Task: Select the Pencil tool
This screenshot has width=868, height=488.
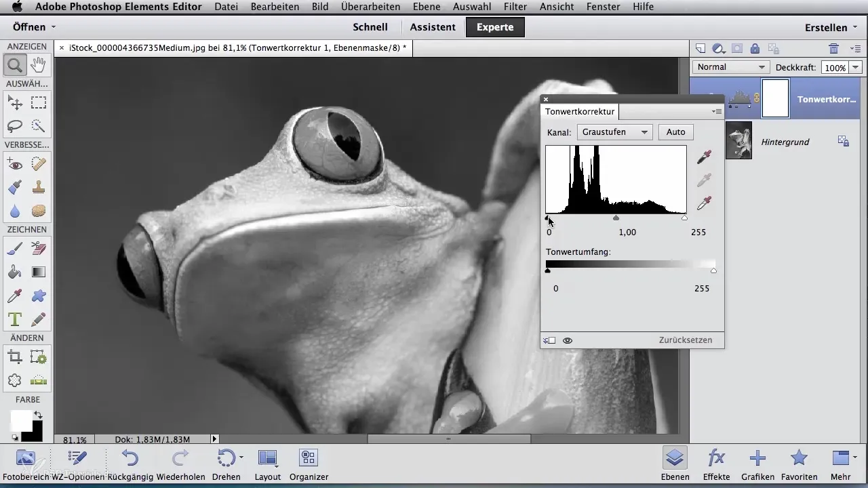Action: point(39,319)
